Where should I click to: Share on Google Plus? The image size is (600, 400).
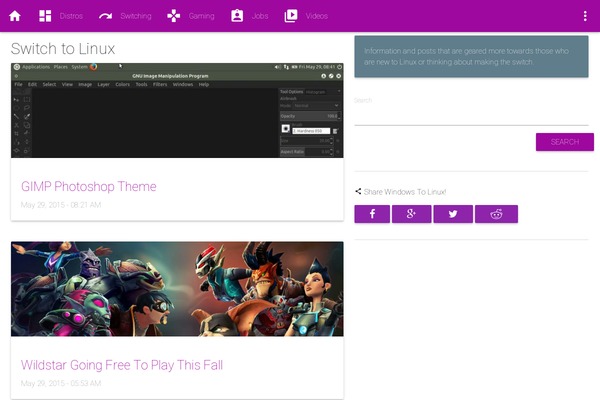pos(411,214)
